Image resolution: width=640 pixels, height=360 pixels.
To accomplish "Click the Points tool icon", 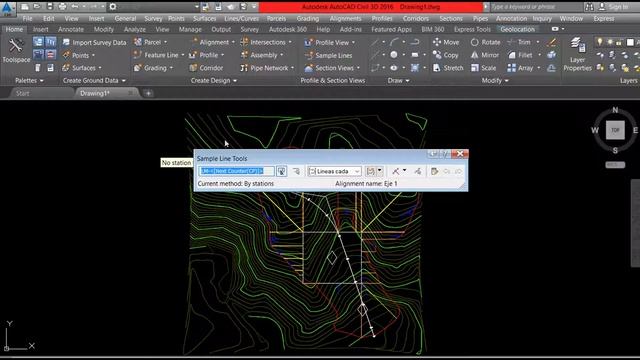I will (66, 55).
